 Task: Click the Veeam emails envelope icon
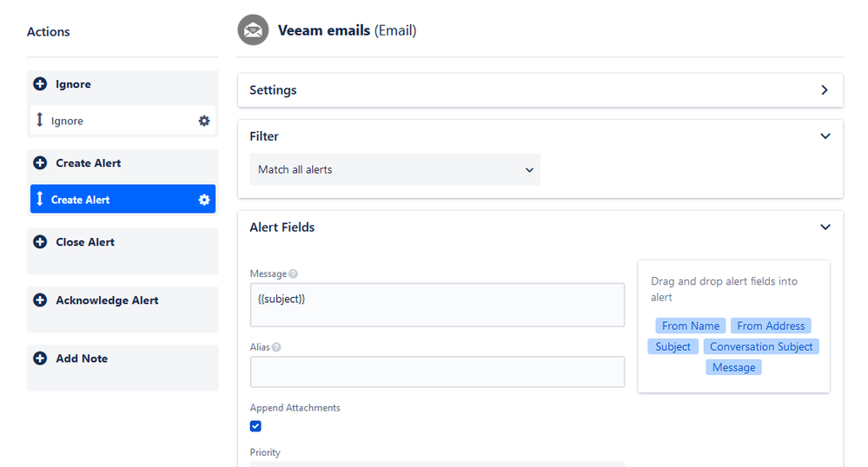(x=253, y=30)
